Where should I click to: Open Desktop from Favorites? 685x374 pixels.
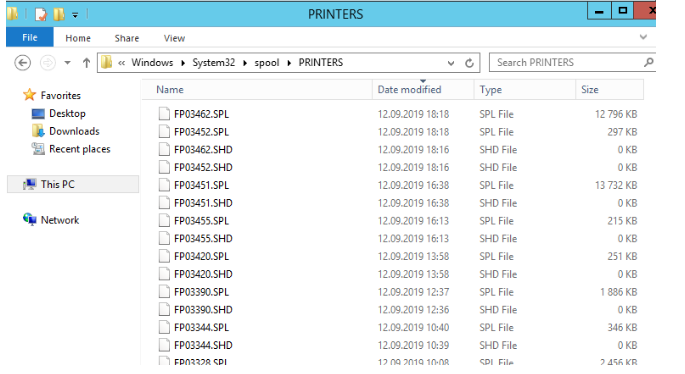(67, 113)
